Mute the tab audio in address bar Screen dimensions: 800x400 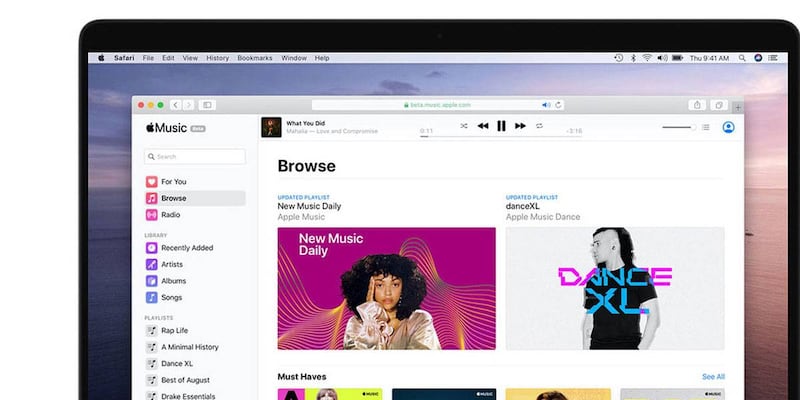click(546, 104)
